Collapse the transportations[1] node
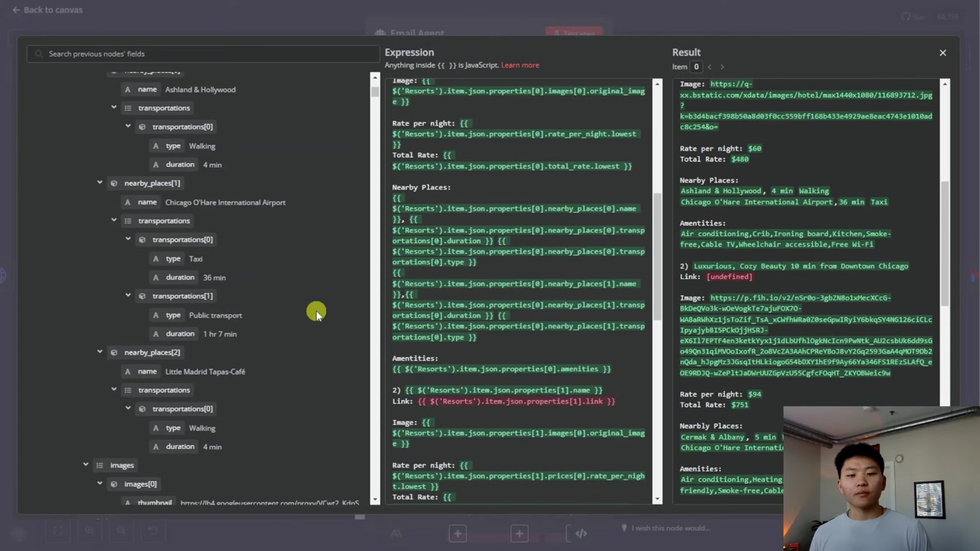The height and width of the screenshot is (551, 980). tap(128, 296)
